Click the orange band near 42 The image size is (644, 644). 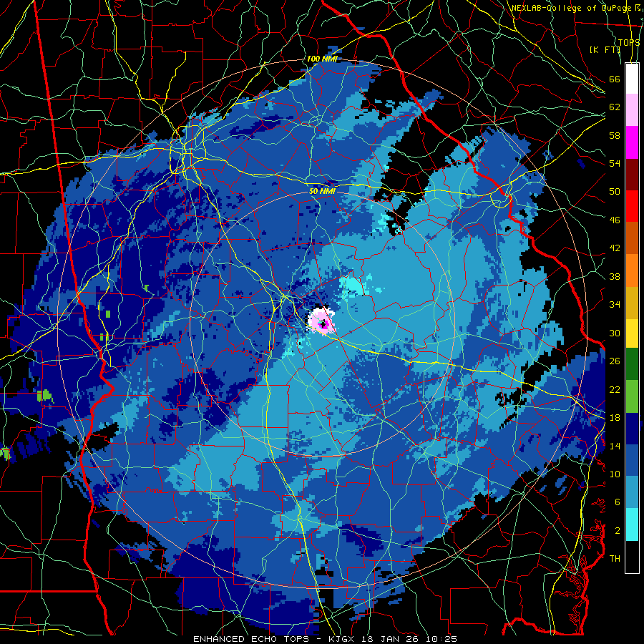[x=632, y=270]
